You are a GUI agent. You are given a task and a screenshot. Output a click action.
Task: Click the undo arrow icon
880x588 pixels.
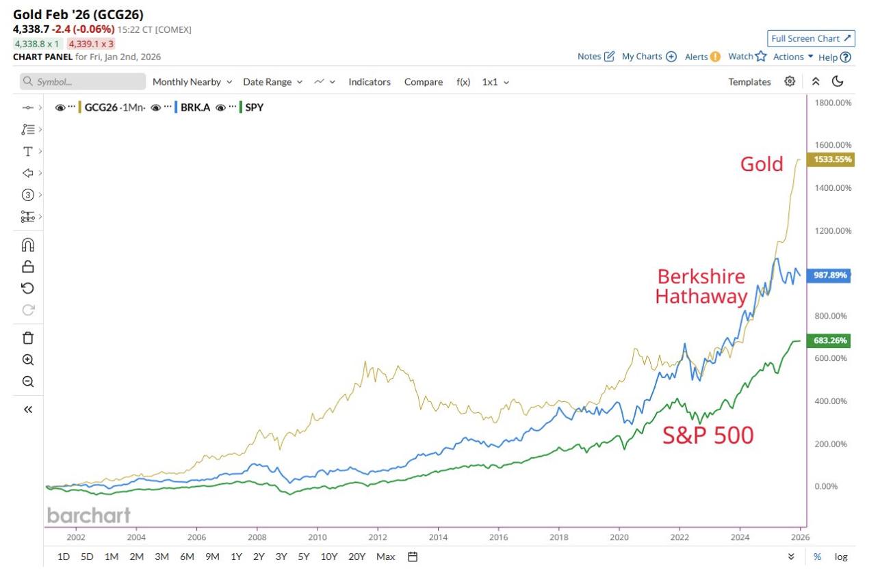[x=28, y=288]
